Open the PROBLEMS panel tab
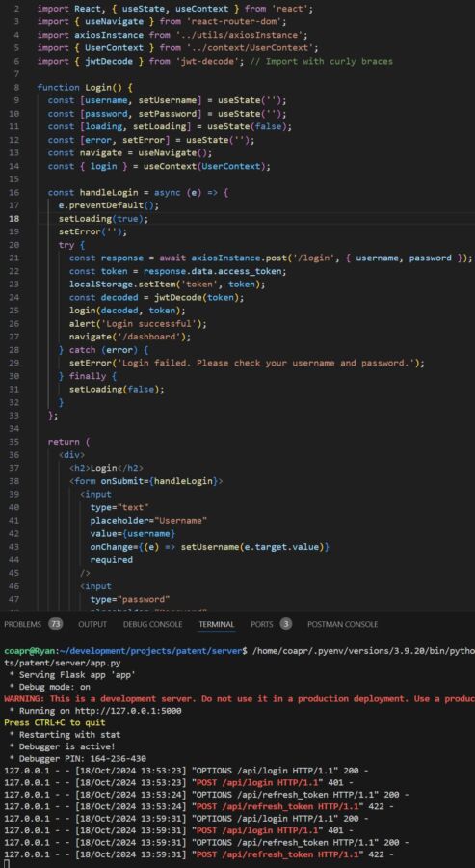 [x=22, y=624]
